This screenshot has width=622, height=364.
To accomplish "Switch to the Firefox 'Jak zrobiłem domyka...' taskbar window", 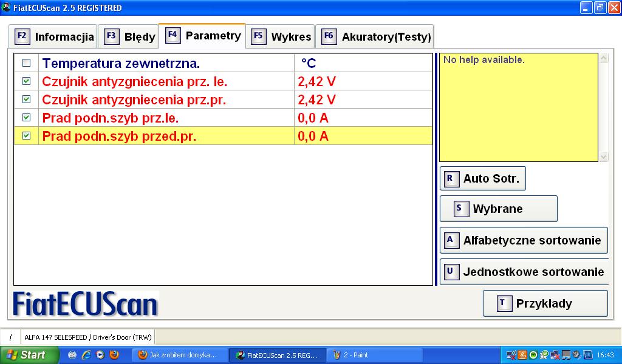I will [x=180, y=355].
